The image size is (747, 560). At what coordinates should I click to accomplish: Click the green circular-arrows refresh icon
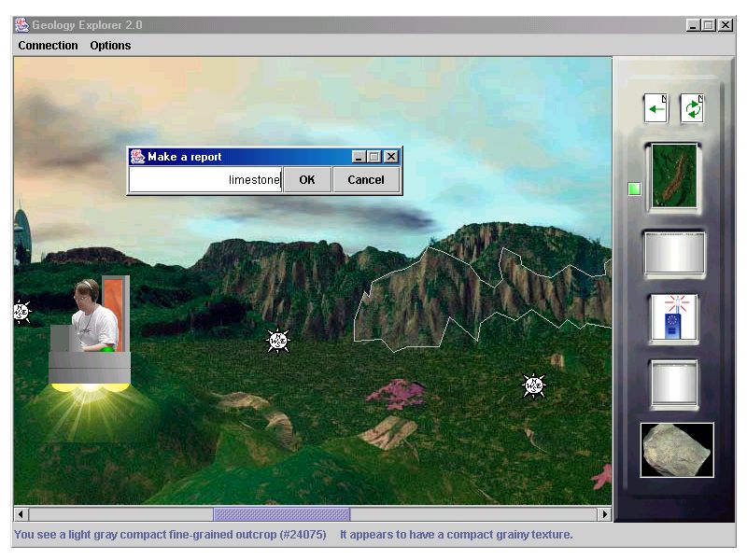point(692,108)
